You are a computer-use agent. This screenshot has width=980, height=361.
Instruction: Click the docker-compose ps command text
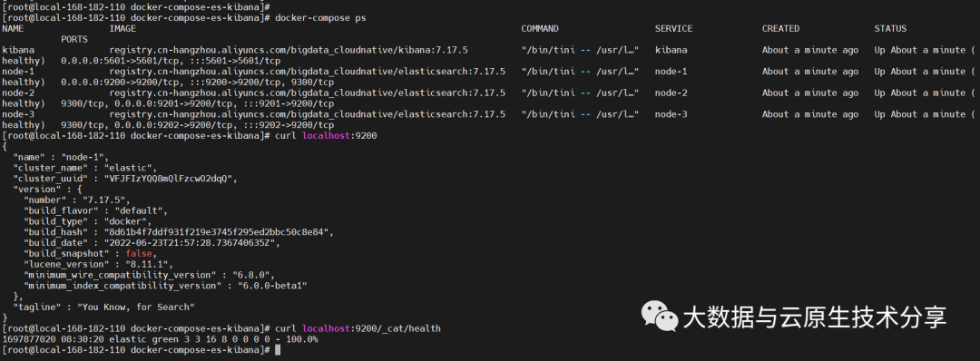320,18
